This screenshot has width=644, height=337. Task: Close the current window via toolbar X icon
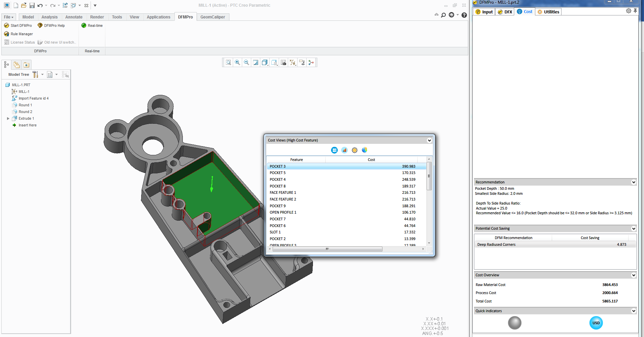point(86,5)
